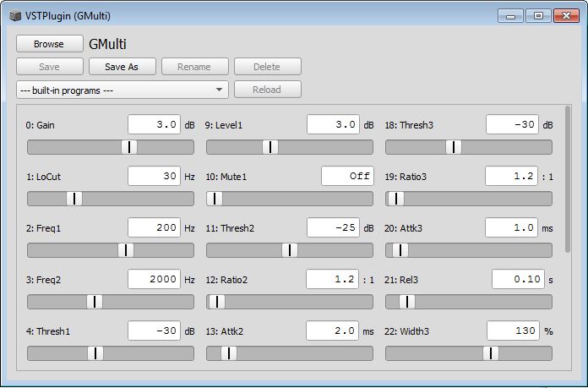Image resolution: width=588 pixels, height=388 pixels.
Task: Click the vertical scrollbar of parameter list
Action: point(567,179)
